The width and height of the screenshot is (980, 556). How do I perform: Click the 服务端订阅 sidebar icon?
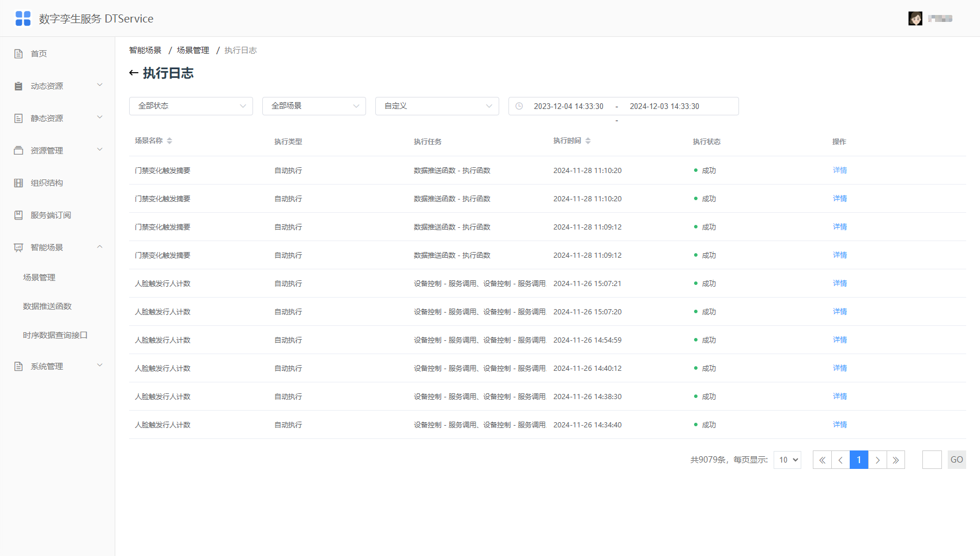[18, 215]
